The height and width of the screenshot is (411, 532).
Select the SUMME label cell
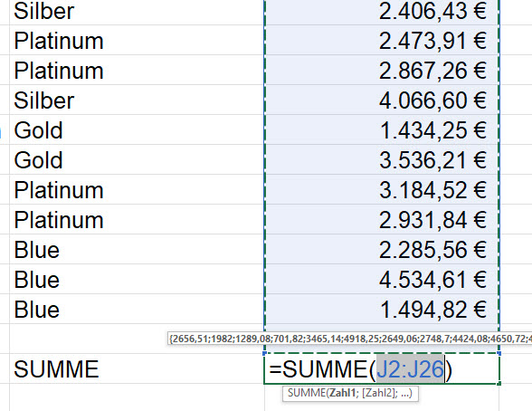138,369
